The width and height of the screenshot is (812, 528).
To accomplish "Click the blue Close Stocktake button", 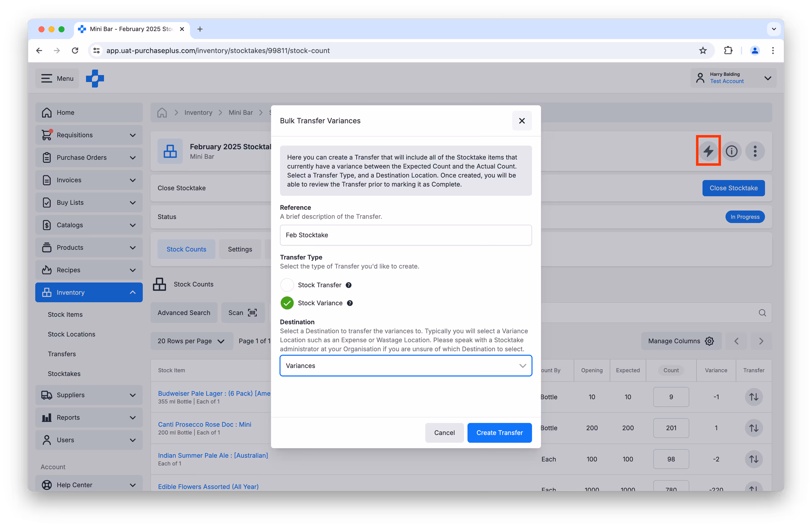I will pos(734,188).
